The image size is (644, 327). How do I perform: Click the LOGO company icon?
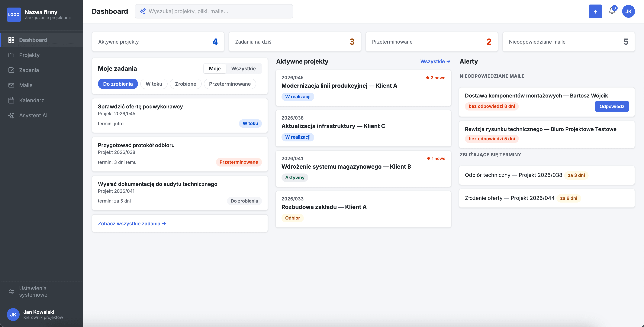[14, 15]
